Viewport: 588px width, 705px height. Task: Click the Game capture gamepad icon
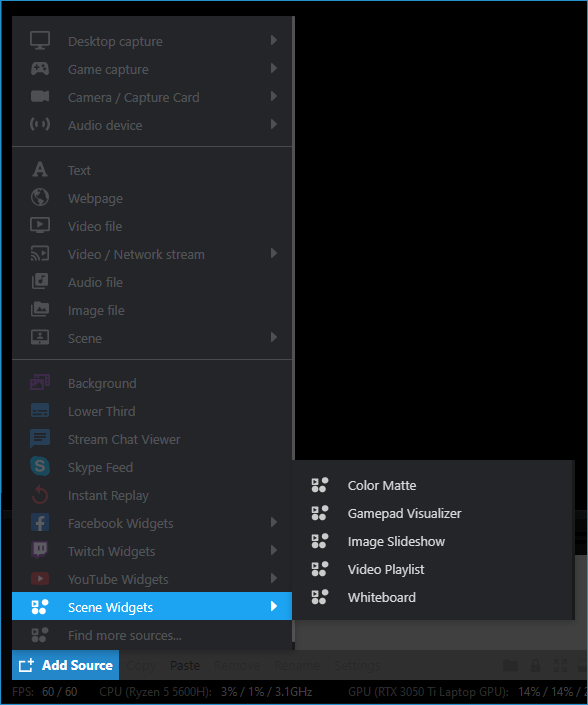click(40, 69)
